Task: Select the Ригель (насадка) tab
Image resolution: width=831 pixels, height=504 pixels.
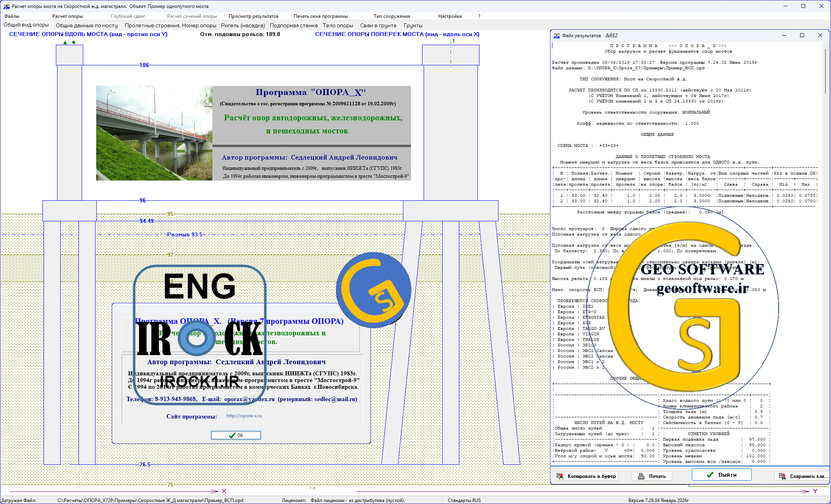Action: click(243, 25)
